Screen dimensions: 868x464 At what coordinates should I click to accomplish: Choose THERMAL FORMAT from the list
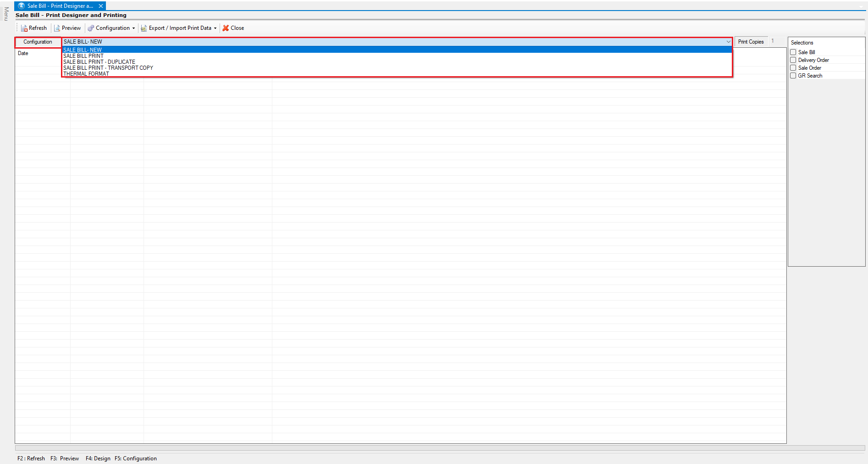[x=86, y=74]
